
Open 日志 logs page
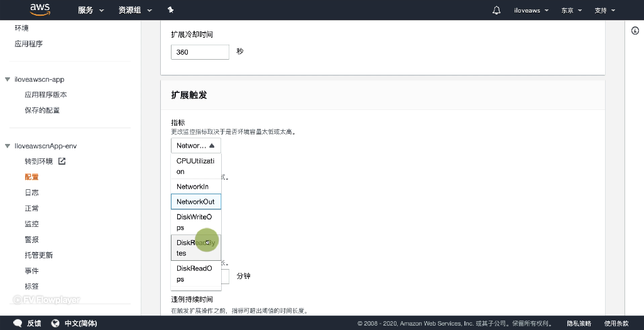click(31, 192)
